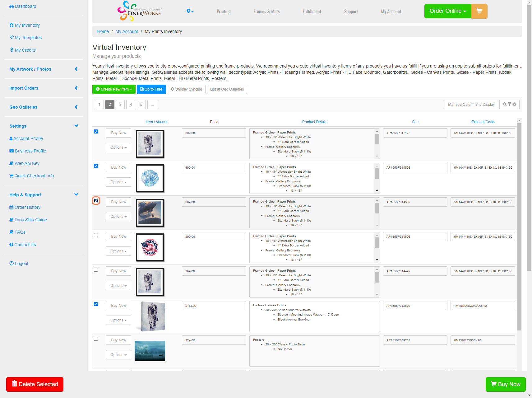Click trash icon on Delete Selected
The image size is (532, 398).
click(x=14, y=384)
